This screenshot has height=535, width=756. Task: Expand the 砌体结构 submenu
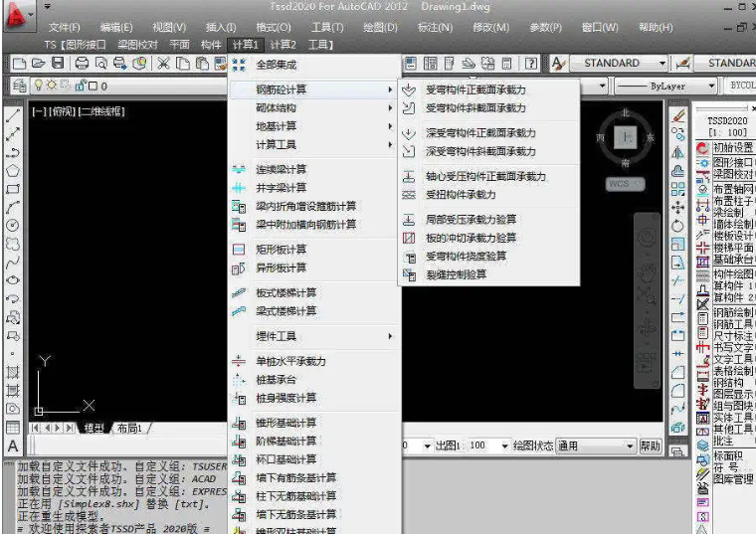[x=313, y=108]
